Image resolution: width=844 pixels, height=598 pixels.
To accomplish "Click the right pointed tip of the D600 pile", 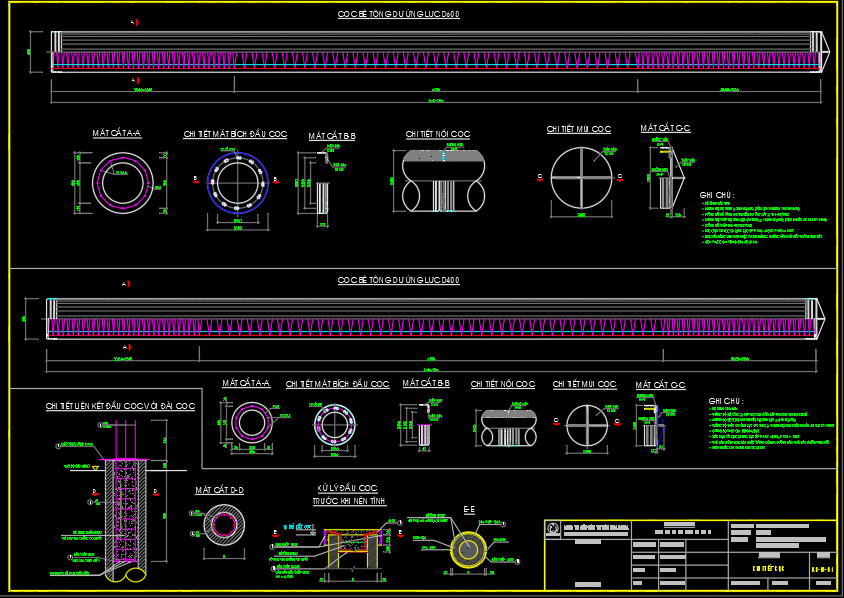I will coord(825,50).
